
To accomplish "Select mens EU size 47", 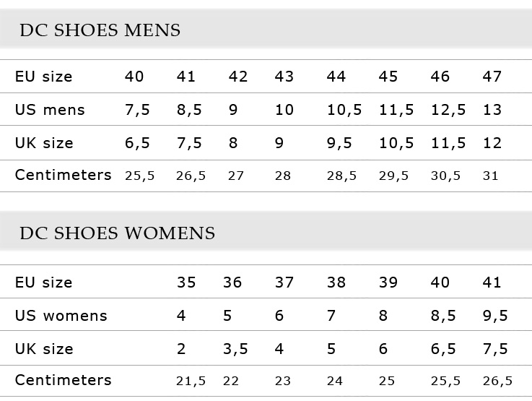I will pyautogui.click(x=492, y=77).
